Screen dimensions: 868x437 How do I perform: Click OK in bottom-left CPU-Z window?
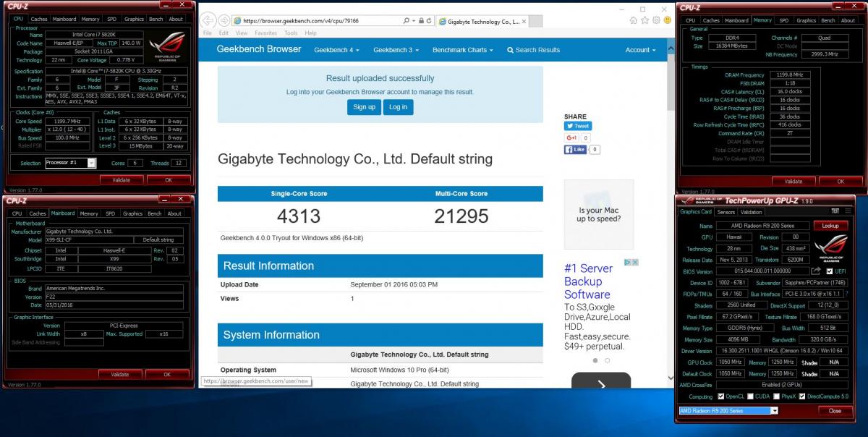(x=167, y=374)
